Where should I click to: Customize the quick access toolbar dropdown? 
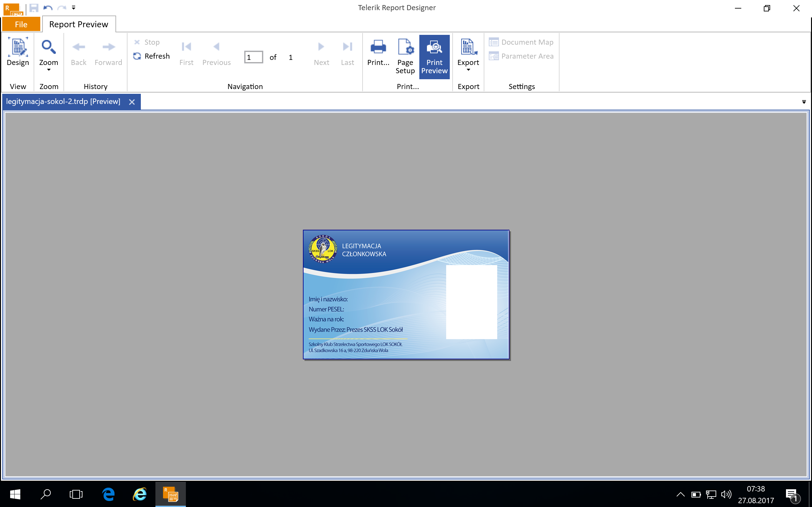[x=74, y=8]
